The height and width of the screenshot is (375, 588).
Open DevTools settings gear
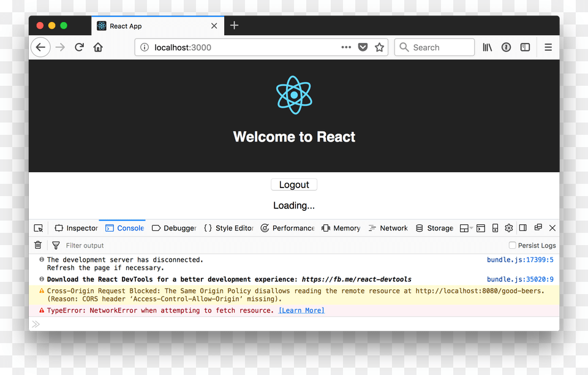point(508,228)
